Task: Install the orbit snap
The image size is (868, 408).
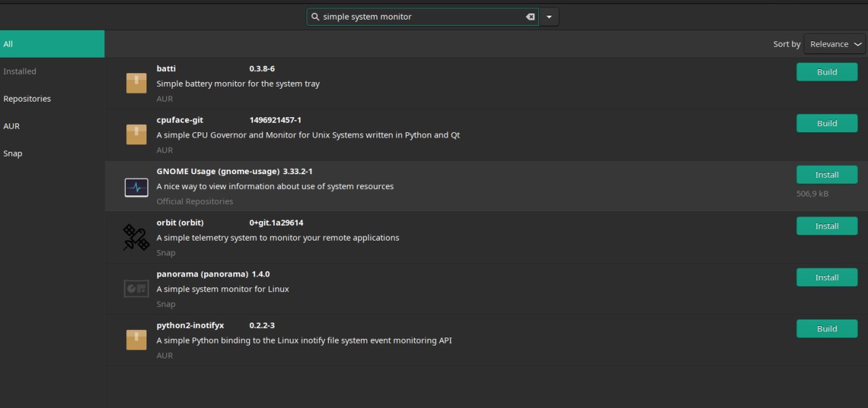Action: [827, 226]
